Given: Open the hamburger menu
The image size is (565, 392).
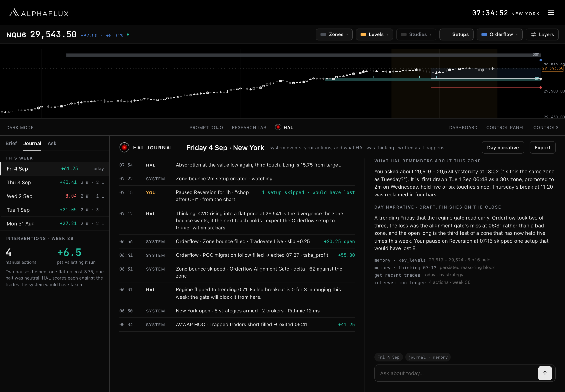Looking at the screenshot, I should pyautogui.click(x=551, y=13).
